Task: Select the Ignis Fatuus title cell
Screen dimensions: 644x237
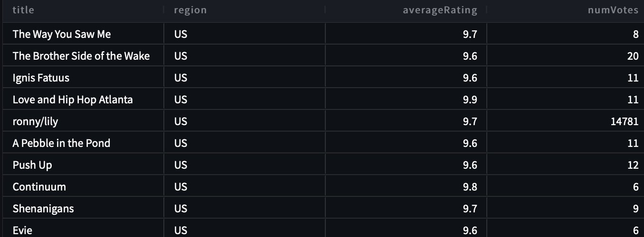Action: point(83,78)
